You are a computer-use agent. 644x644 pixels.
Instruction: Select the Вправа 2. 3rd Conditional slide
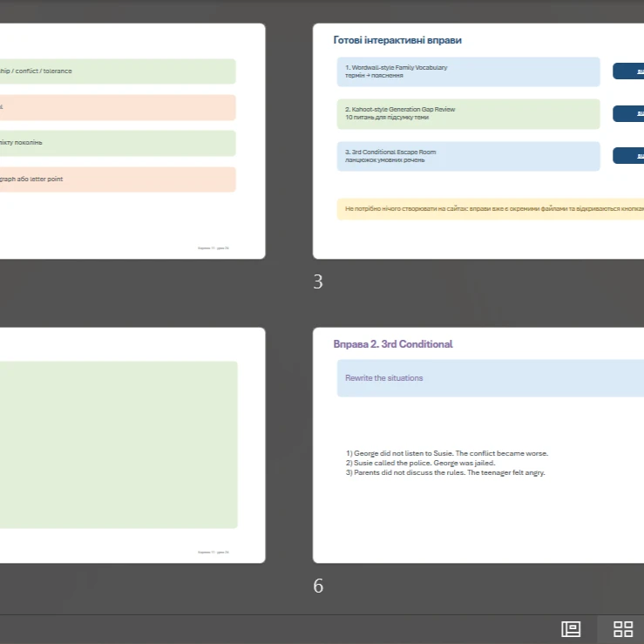[x=478, y=445]
